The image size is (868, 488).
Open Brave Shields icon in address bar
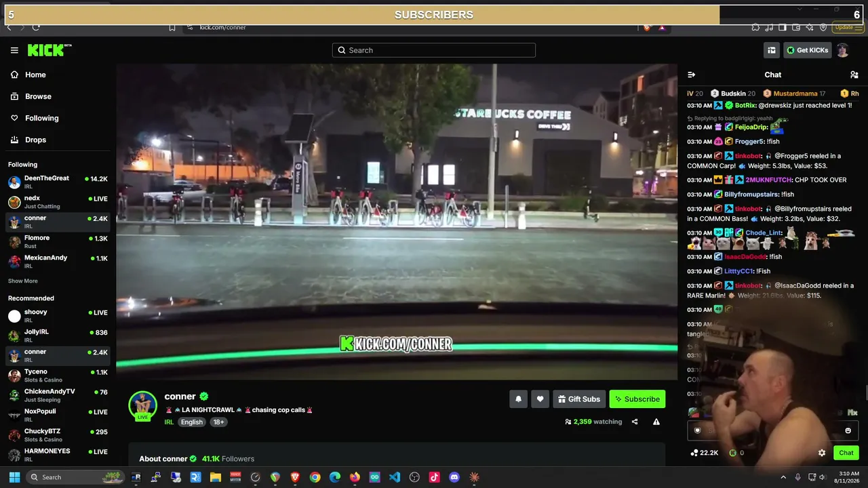647,27
